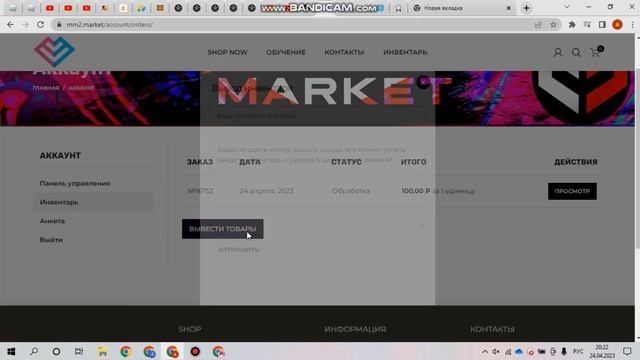Switch to the Новая вкладка tab
The height and width of the screenshot is (360, 640).
point(461,8)
